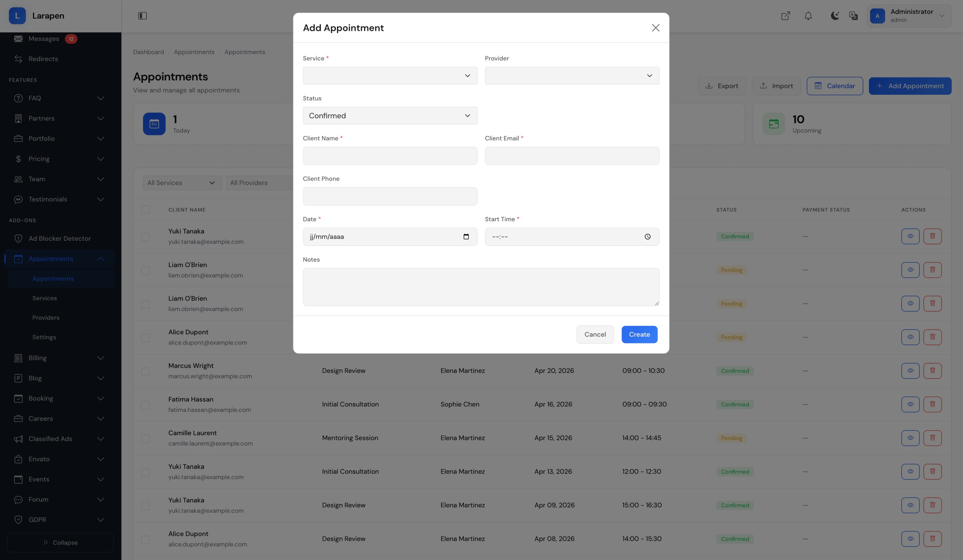Focus the Client Name input field
This screenshot has height=560, width=963.
390,156
